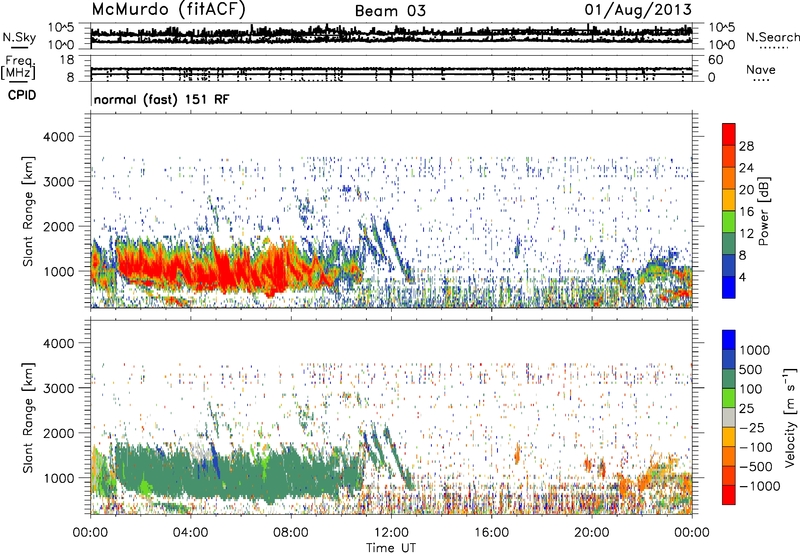This screenshot has width=800, height=554.
Task: Click the 'Nave' legend label
Action: tap(761, 70)
